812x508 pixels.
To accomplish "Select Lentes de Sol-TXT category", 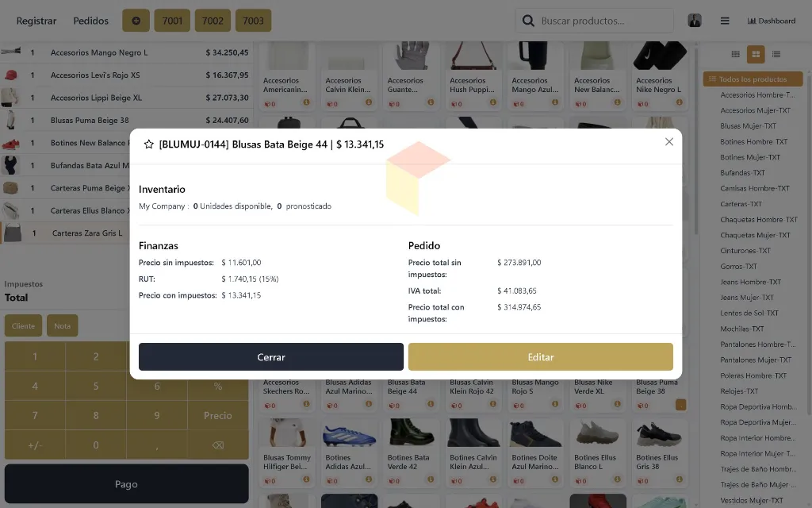I will coord(749,313).
